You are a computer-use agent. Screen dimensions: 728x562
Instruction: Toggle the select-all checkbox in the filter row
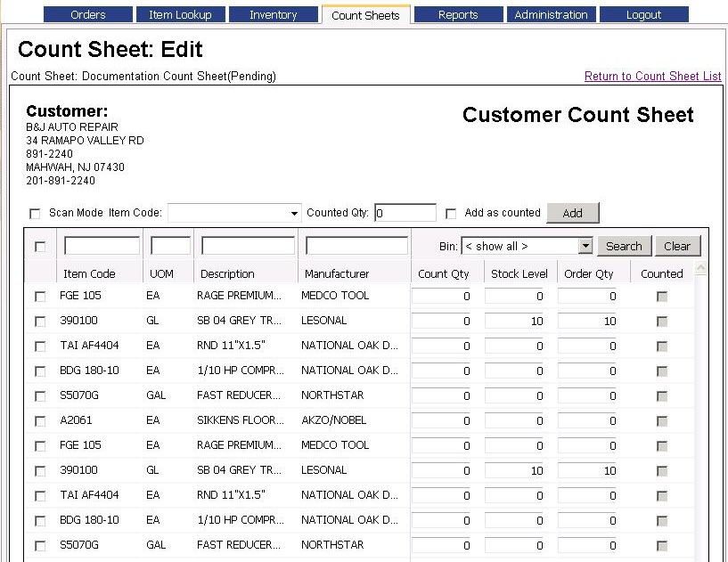(39, 247)
